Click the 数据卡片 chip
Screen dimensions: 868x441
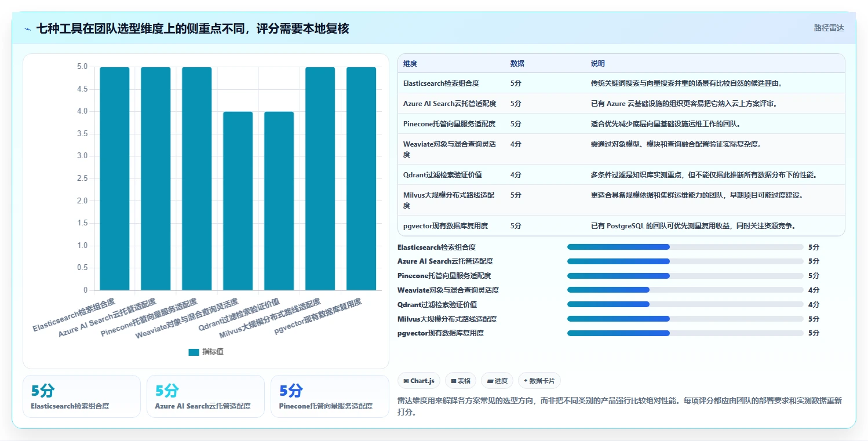click(x=539, y=381)
